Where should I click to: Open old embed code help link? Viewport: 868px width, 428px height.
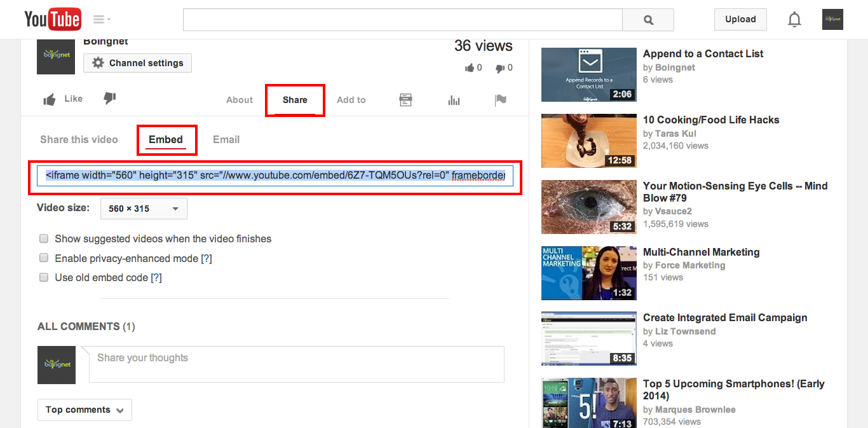[156, 277]
